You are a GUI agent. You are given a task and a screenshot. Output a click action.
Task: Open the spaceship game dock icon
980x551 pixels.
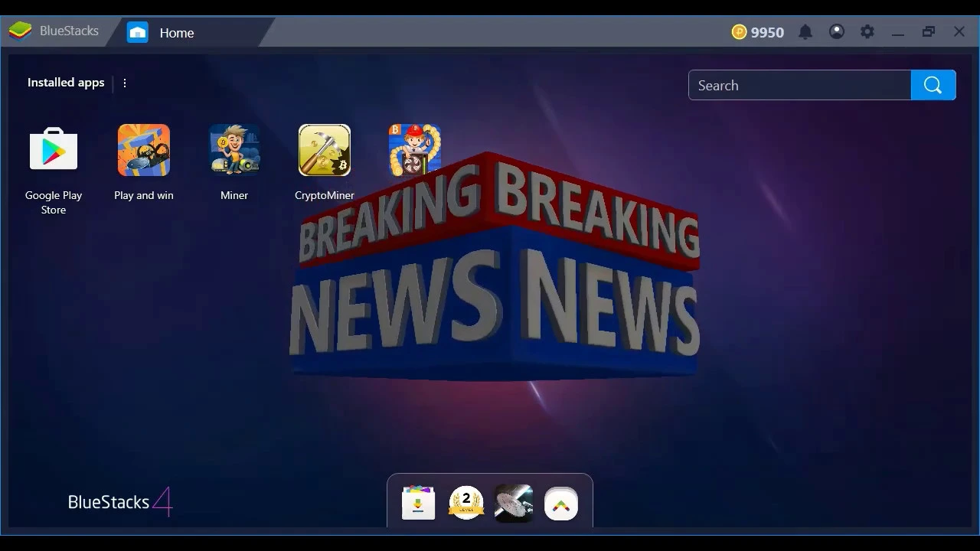pyautogui.click(x=514, y=503)
